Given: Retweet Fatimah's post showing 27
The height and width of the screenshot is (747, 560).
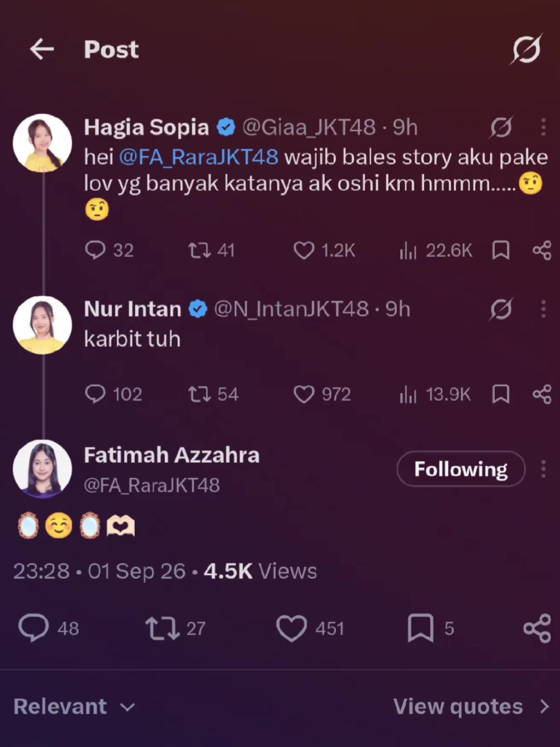Looking at the screenshot, I should point(175,628).
